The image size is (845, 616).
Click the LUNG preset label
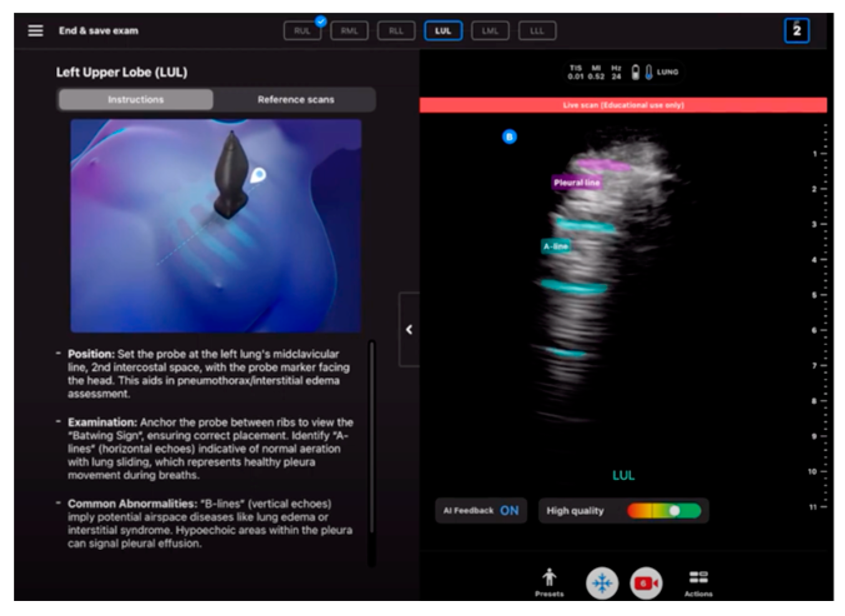(x=667, y=72)
